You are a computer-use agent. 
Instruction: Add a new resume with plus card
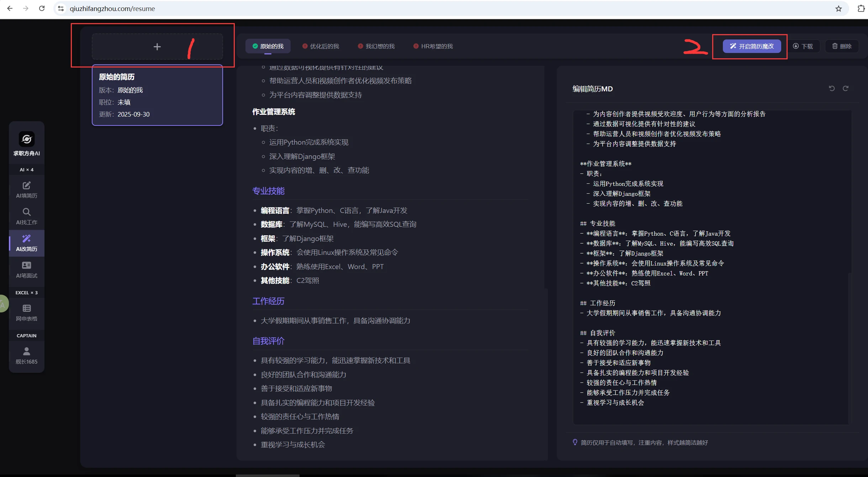pyautogui.click(x=157, y=47)
